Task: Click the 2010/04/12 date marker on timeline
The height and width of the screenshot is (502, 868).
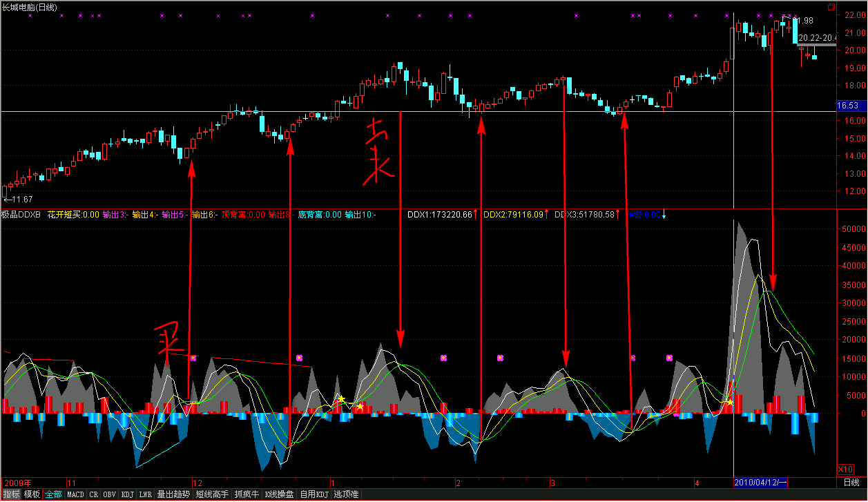Action: pos(760,482)
